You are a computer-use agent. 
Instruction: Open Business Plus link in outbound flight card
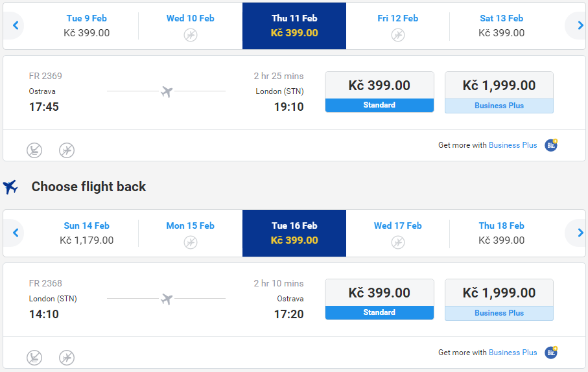tap(513, 145)
